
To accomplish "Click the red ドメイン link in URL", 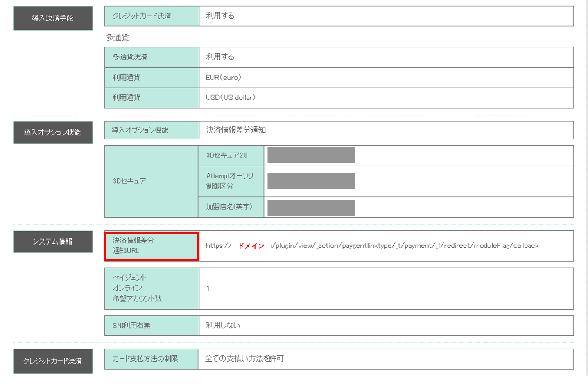I will click(x=251, y=246).
